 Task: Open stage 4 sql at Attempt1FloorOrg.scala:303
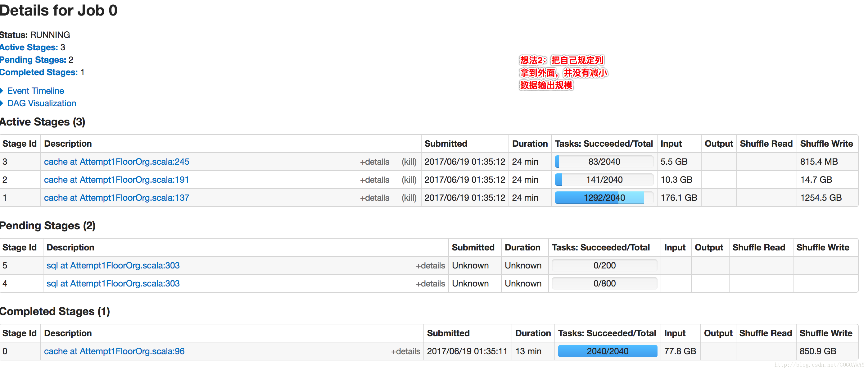point(113,284)
